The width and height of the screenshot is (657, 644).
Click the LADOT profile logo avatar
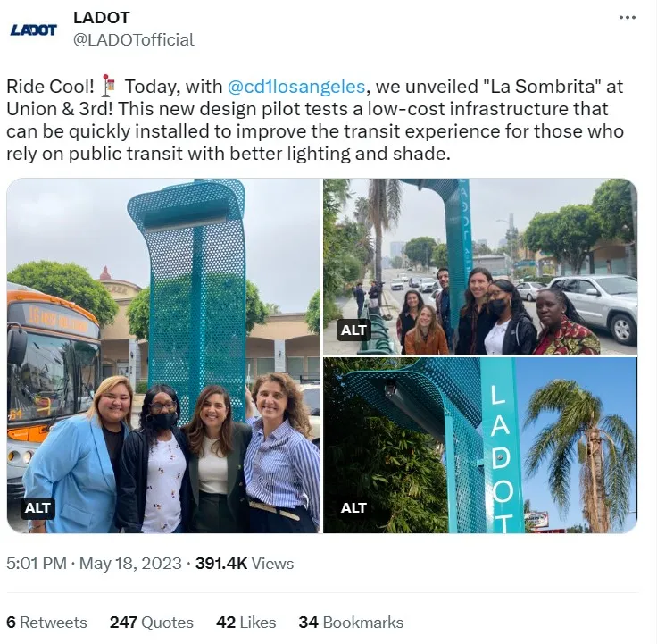tap(34, 30)
